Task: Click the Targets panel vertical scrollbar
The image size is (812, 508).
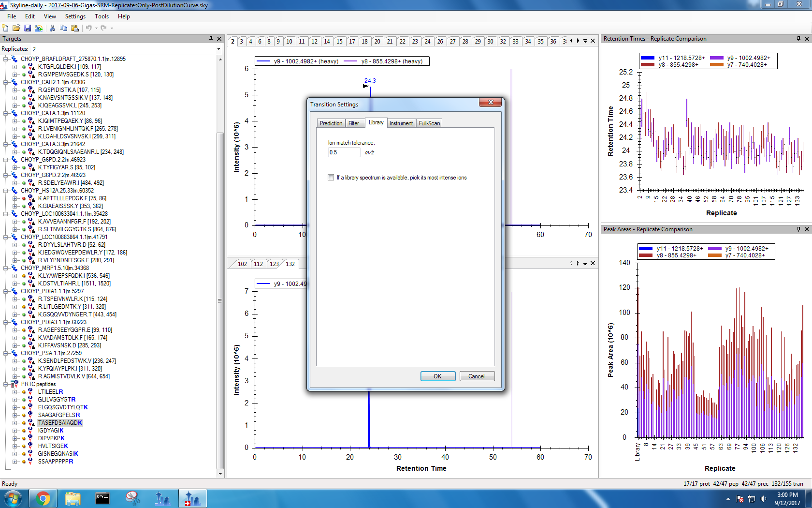Action: pyautogui.click(x=220, y=300)
